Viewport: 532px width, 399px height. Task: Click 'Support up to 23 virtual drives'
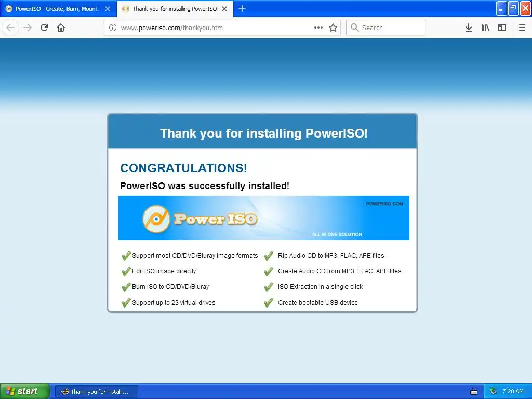coord(174,303)
